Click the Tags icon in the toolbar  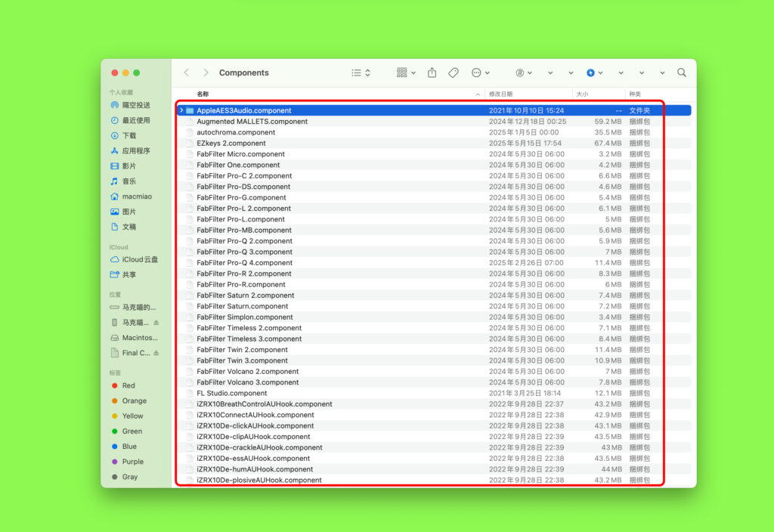[453, 72]
